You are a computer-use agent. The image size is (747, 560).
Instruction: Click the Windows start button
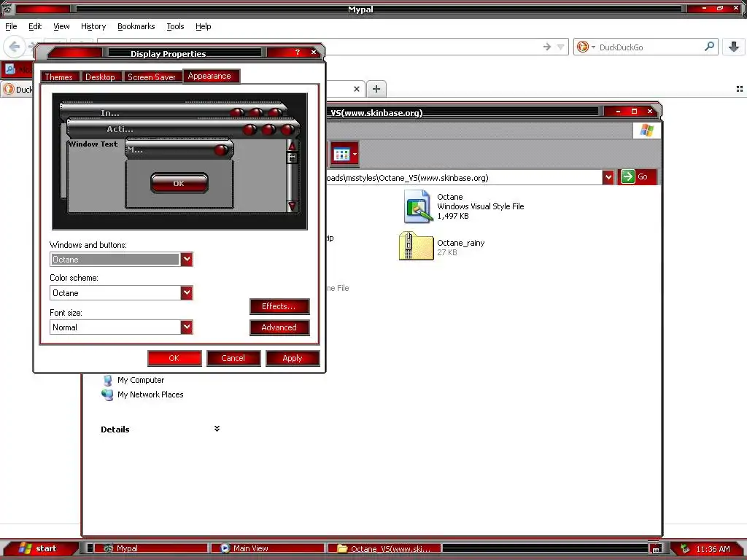point(40,548)
